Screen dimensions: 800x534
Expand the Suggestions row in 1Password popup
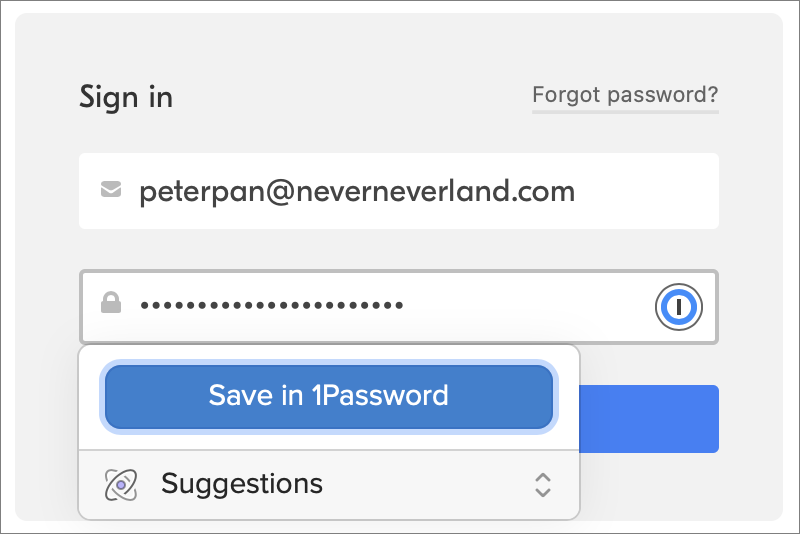330,485
